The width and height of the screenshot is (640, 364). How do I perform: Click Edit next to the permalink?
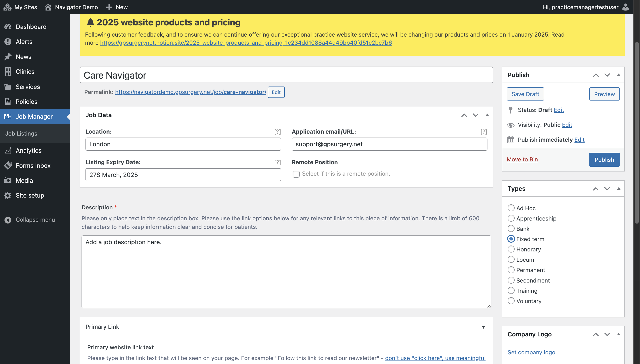[276, 92]
